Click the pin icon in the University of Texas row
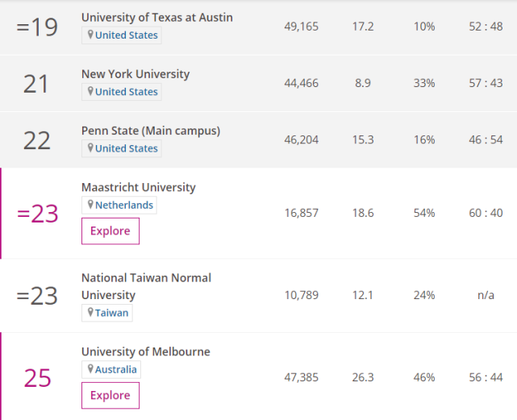Viewport: 517px width, 420px height. coord(90,35)
